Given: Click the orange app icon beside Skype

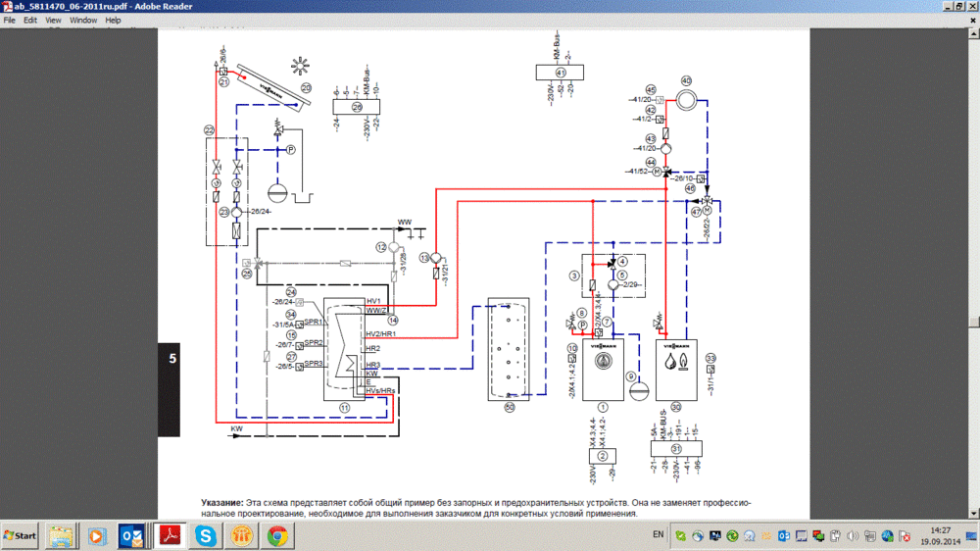Looking at the screenshot, I should 241,536.
